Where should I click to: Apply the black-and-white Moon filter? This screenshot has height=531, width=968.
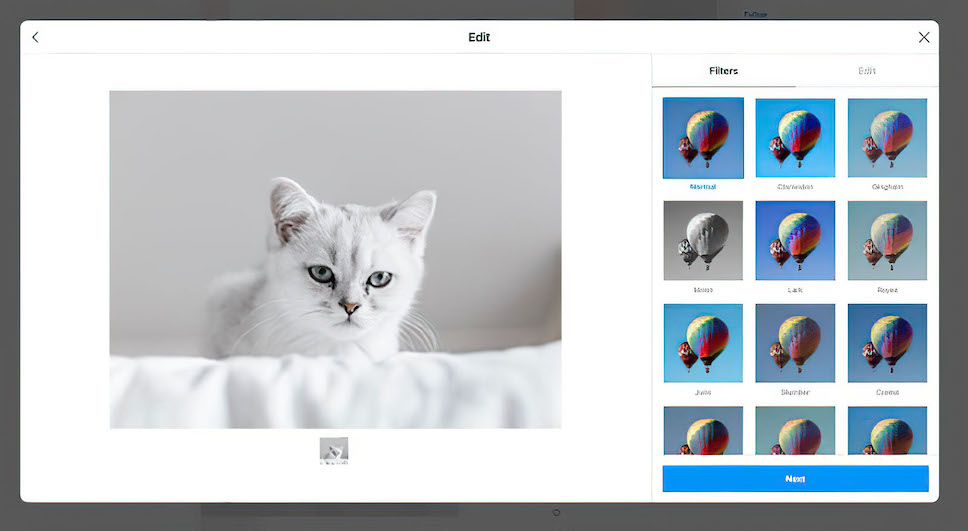tap(703, 240)
